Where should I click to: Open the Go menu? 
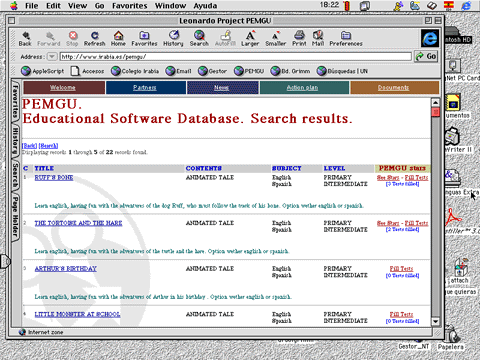[99, 6]
